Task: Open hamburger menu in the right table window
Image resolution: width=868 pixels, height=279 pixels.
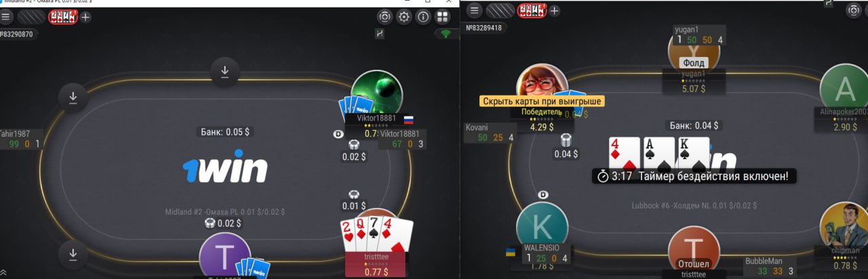Action: point(474,10)
